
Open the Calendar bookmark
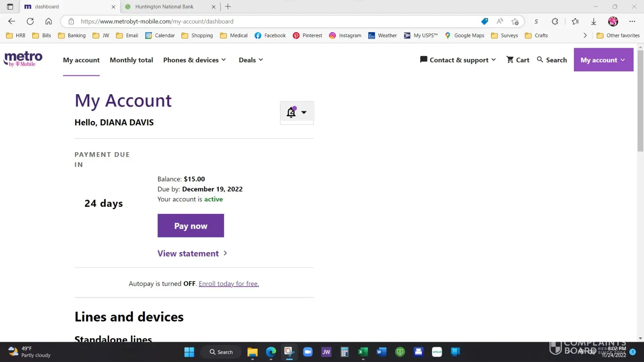[160, 35]
